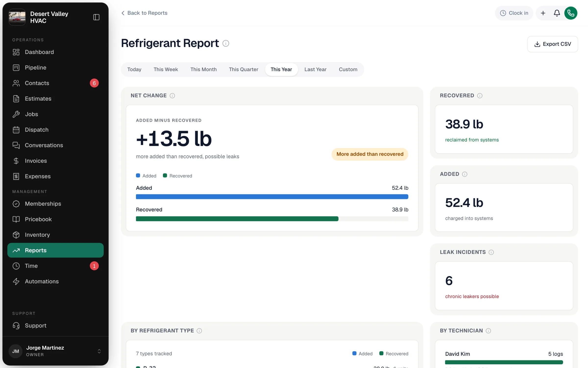The width and height of the screenshot is (588, 368).
Task: Click the Recovered card info icon
Action: point(480,96)
